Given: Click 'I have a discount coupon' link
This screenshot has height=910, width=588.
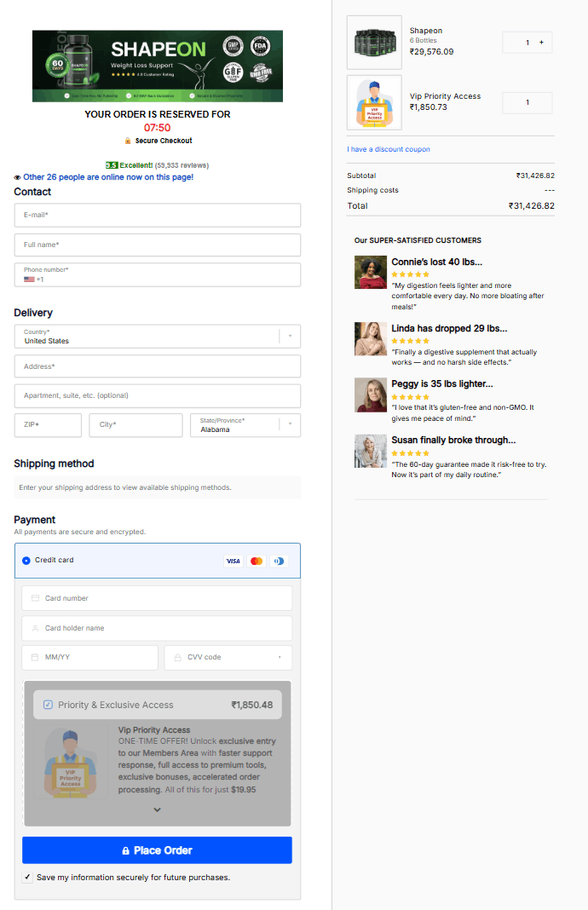Looking at the screenshot, I should 389,149.
